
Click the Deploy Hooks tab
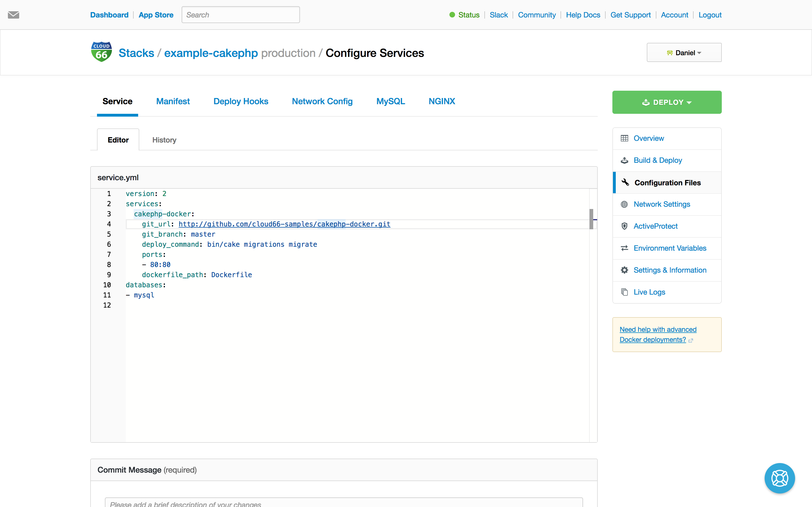click(x=241, y=101)
